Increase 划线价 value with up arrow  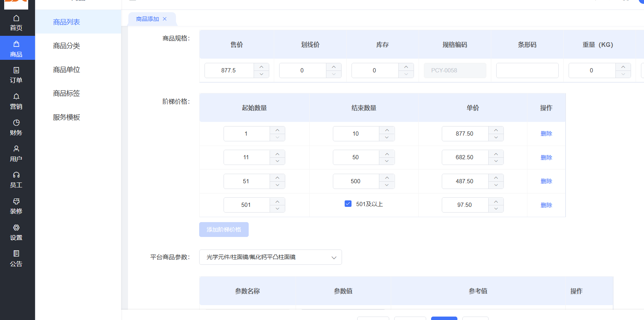click(x=334, y=67)
